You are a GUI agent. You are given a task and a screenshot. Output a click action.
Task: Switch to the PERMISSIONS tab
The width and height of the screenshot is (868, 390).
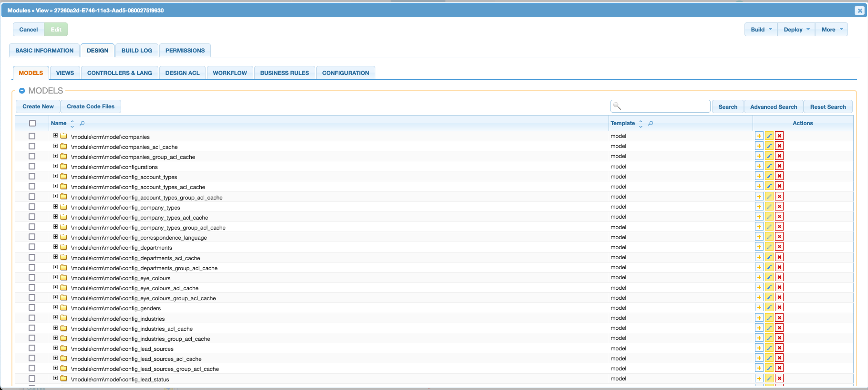[x=185, y=51]
